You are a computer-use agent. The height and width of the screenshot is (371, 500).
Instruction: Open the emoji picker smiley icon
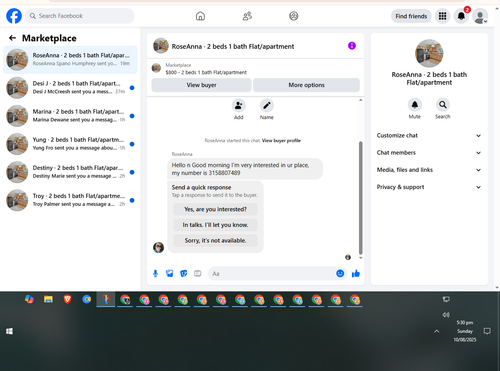pyautogui.click(x=340, y=273)
